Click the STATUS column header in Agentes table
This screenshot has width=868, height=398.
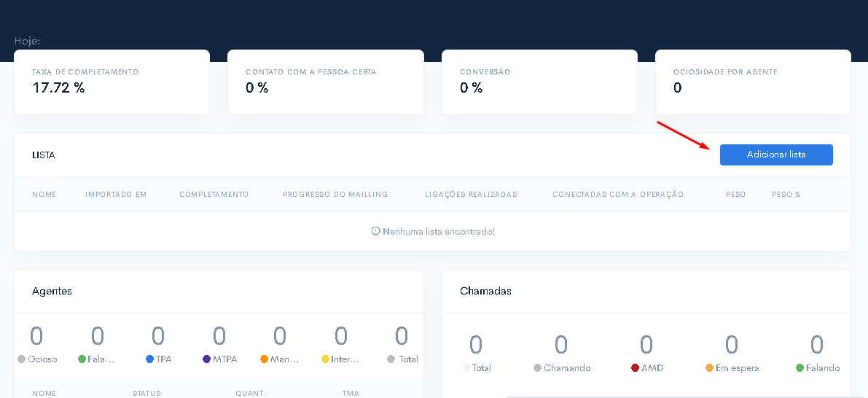click(x=146, y=394)
